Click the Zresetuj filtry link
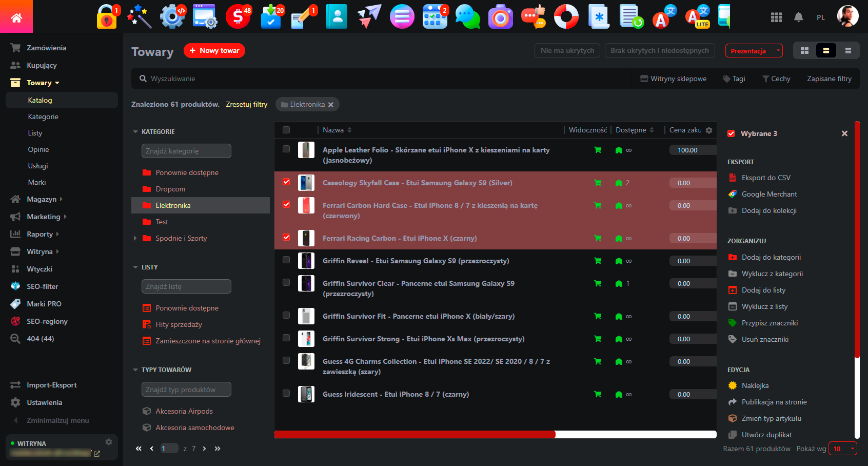 246,104
